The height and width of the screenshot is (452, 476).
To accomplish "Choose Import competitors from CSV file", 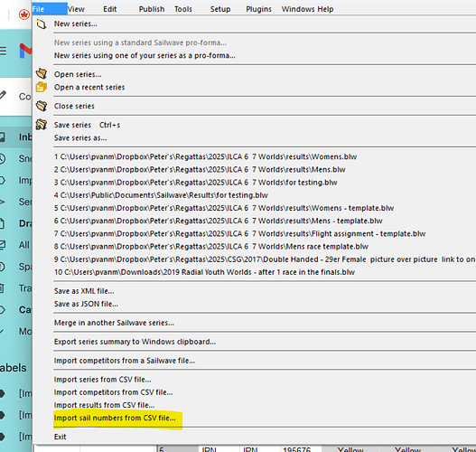I will tap(113, 392).
